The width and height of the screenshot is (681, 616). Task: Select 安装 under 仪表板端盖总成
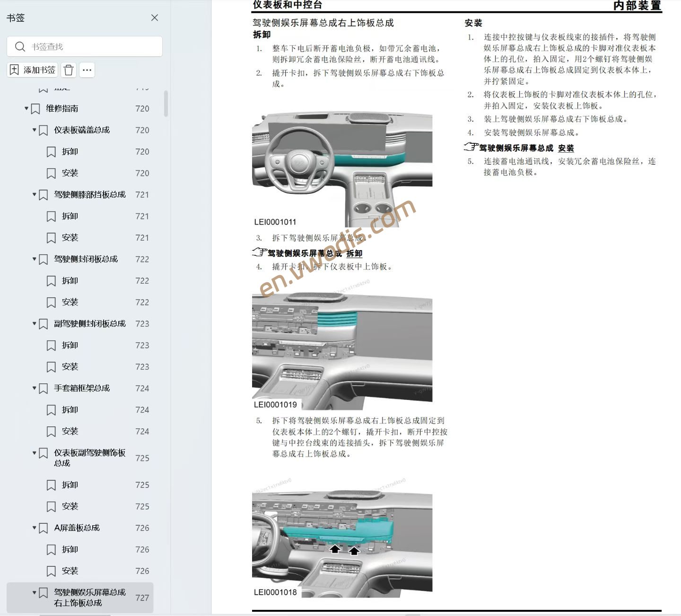[70, 173]
